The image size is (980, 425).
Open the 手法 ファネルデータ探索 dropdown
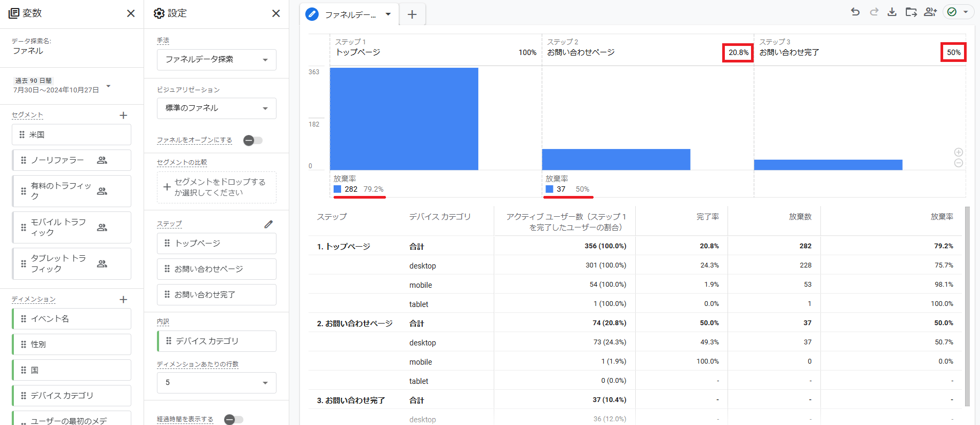point(216,60)
